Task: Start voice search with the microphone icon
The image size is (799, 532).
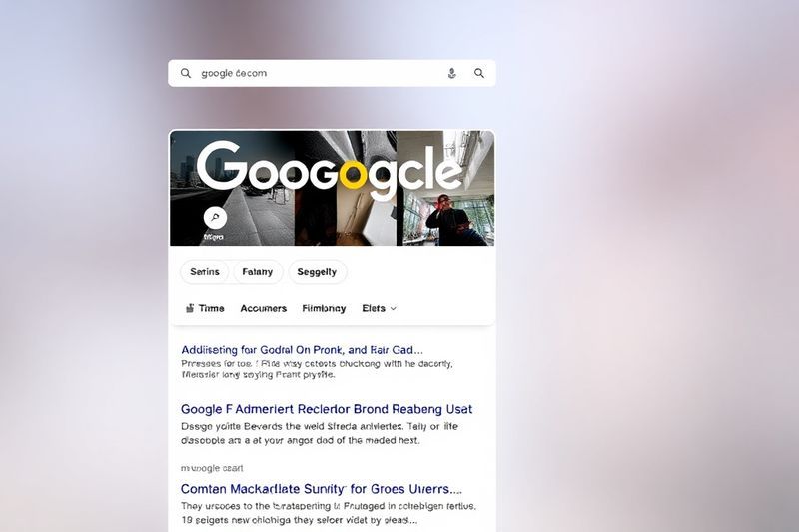Action: [451, 73]
